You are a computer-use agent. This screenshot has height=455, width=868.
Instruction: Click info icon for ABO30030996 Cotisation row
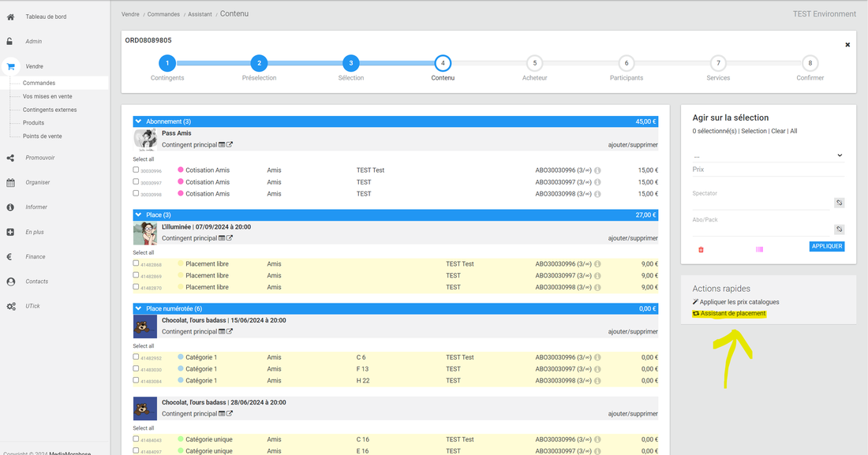click(597, 170)
